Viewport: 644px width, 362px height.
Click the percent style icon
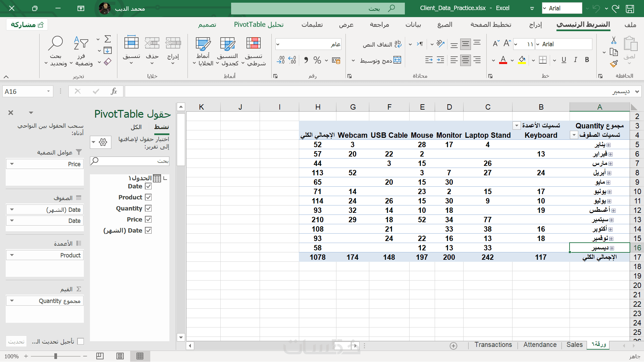pos(317,60)
